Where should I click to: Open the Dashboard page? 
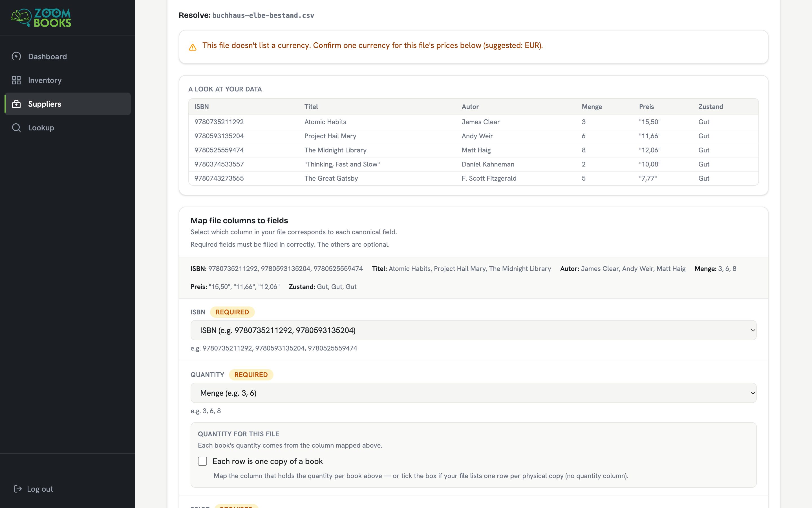click(68, 56)
